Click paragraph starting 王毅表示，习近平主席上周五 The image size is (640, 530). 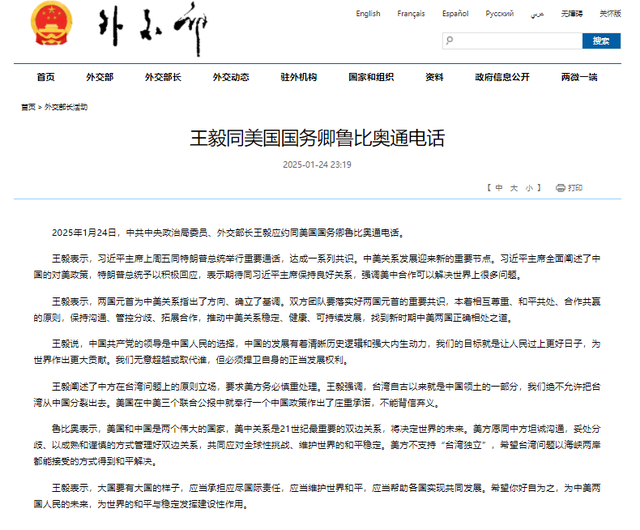317,267
